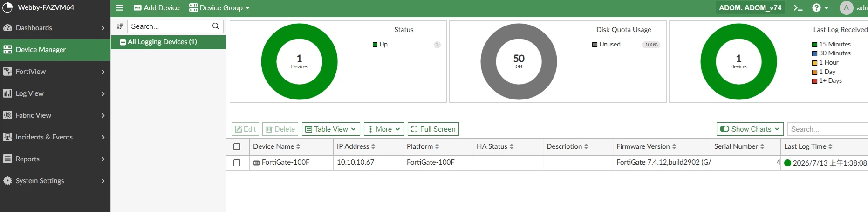868x212 pixels.
Task: Expand the Incidents & Events chevron
Action: 103,138
